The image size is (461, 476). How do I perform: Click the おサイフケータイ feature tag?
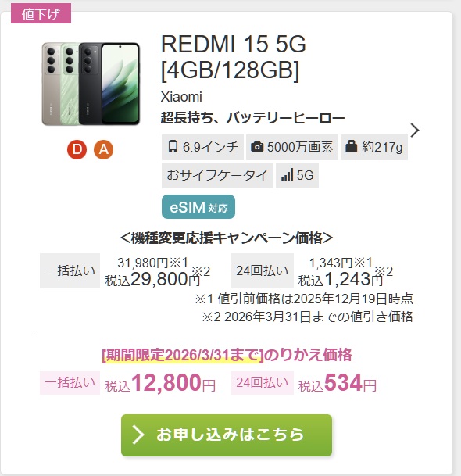pos(217,175)
